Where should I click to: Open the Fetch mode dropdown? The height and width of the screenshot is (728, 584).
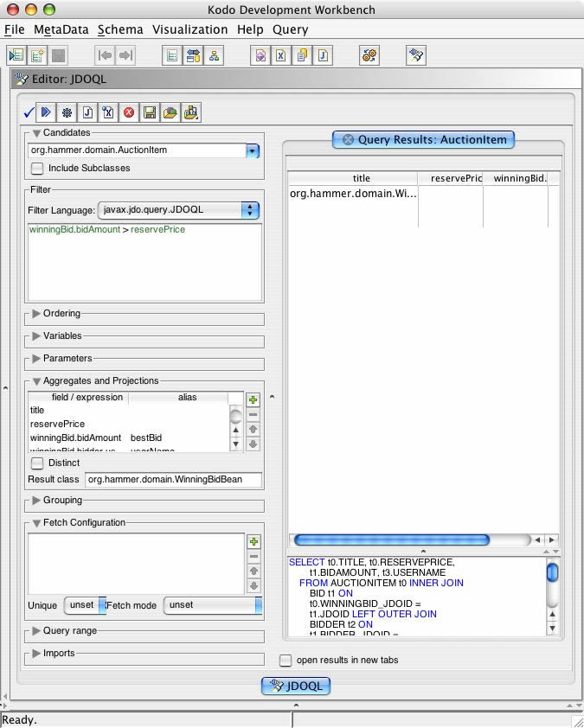click(x=213, y=605)
